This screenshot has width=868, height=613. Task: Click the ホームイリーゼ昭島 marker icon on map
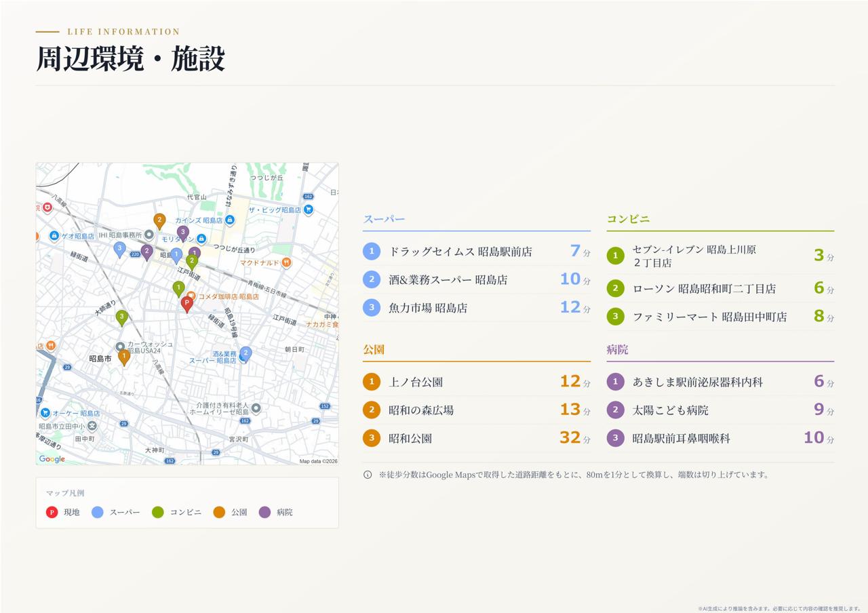point(256,408)
